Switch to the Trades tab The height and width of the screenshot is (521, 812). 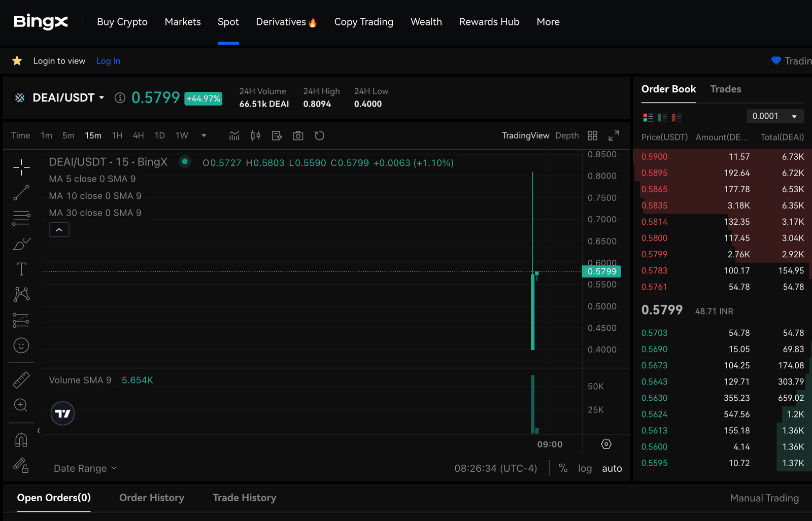click(x=725, y=89)
